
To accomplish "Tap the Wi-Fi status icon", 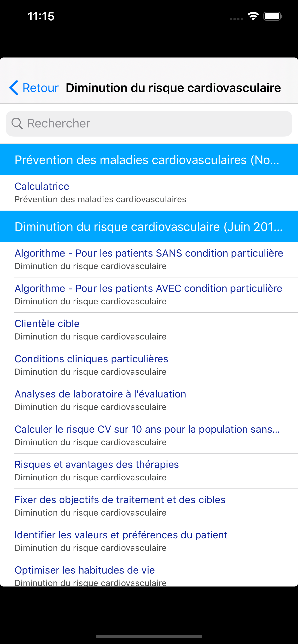I will [x=253, y=17].
